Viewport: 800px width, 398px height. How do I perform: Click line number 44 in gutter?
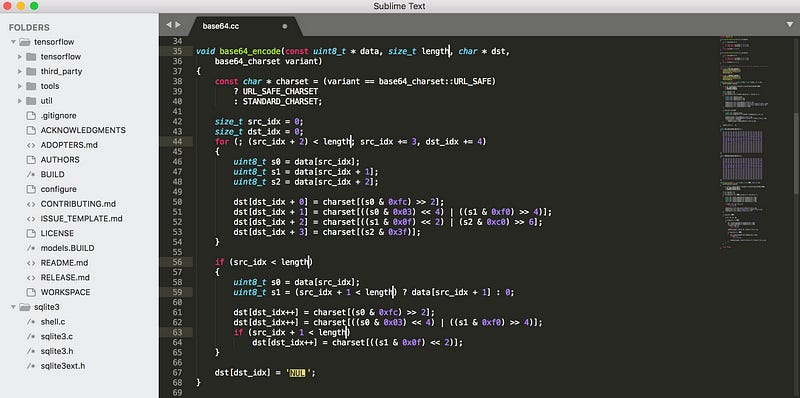coord(177,141)
